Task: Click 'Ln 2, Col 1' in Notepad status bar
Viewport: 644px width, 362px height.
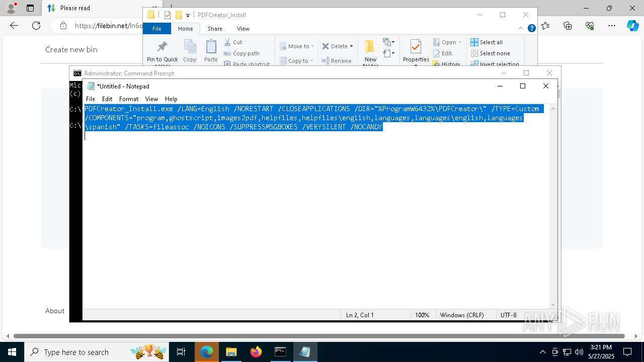Action: [360, 315]
